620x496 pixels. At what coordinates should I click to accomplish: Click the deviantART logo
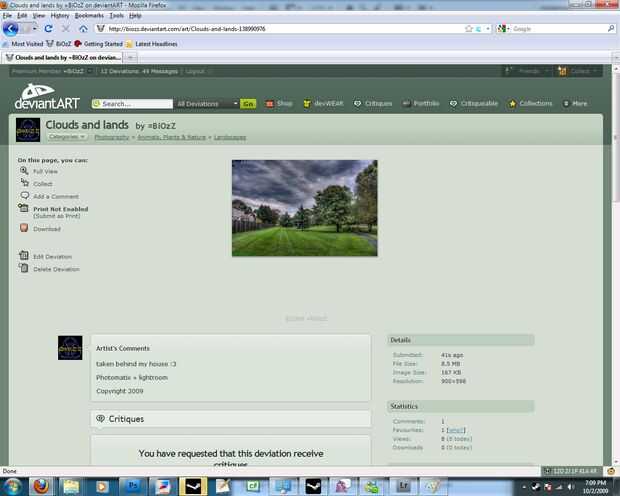(47, 97)
